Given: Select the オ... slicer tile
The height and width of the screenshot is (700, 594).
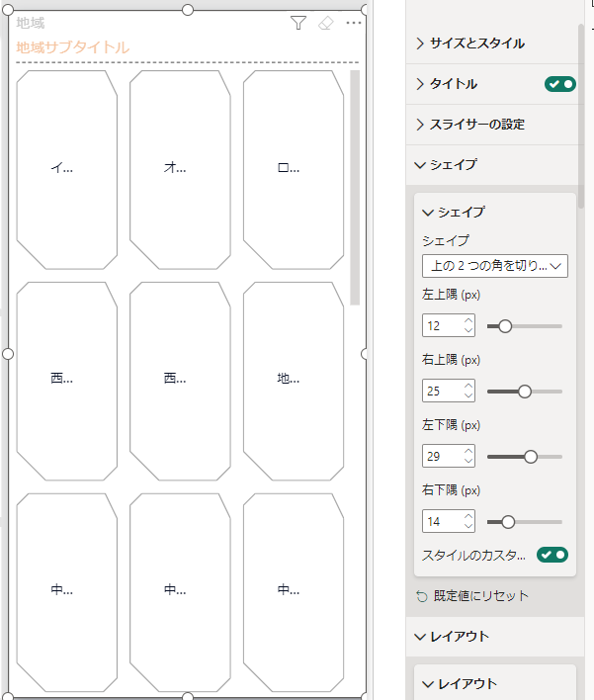Looking at the screenshot, I should (180, 170).
